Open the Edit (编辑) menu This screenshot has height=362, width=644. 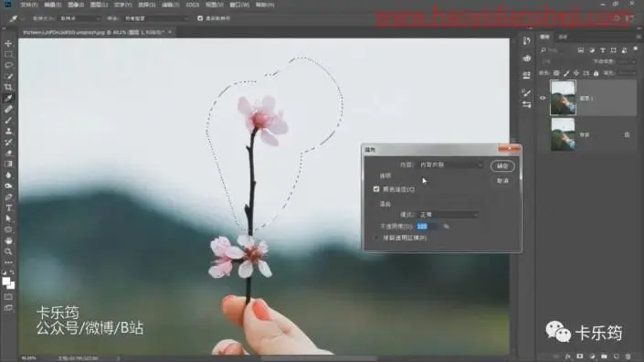pos(53,5)
